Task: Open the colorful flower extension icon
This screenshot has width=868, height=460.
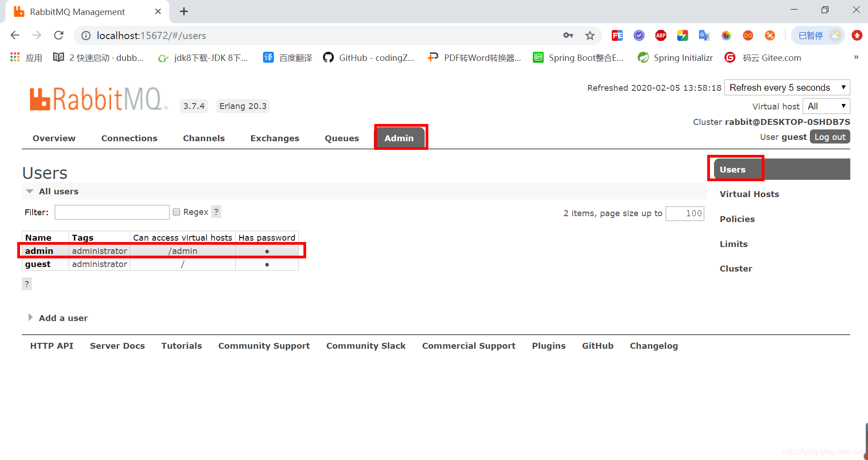Action: pyautogui.click(x=726, y=35)
